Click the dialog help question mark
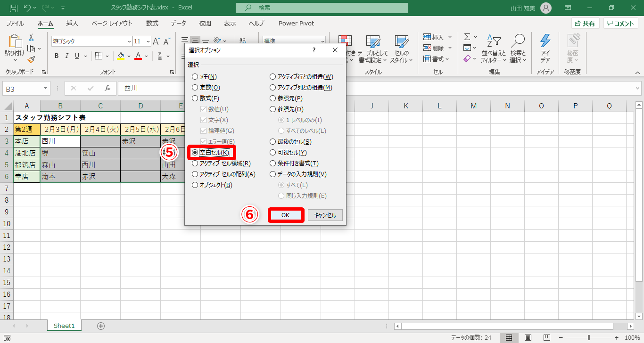Screen dimensions: 644x343 click(x=314, y=49)
